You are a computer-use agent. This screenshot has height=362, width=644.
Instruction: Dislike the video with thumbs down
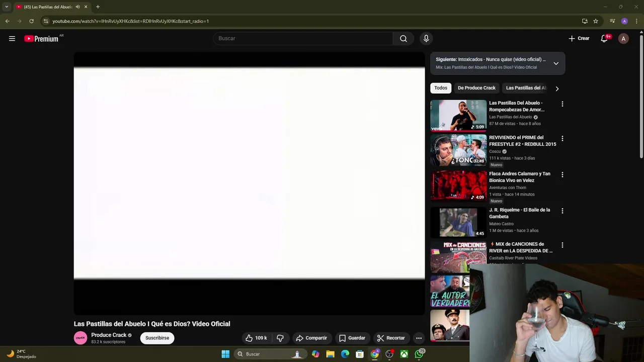(x=280, y=338)
